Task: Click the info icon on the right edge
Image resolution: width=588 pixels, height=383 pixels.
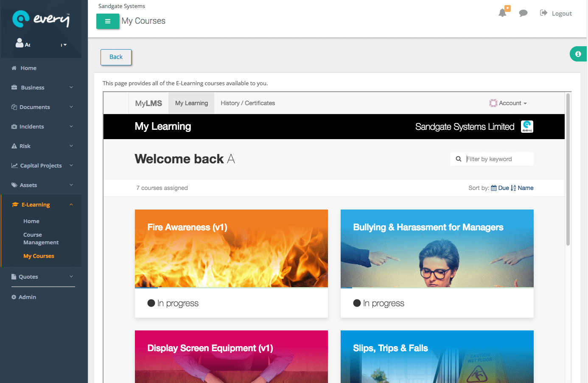Action: (x=578, y=54)
